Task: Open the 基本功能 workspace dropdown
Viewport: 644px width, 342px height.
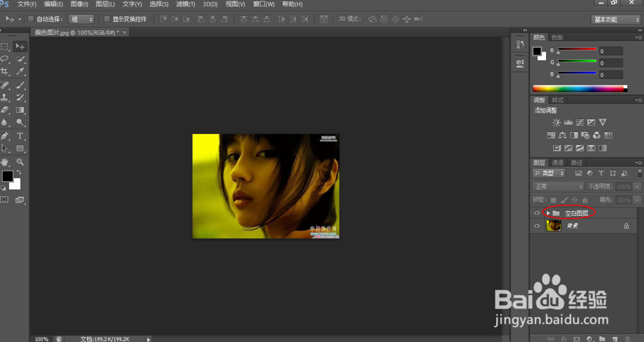Action: pos(616,19)
